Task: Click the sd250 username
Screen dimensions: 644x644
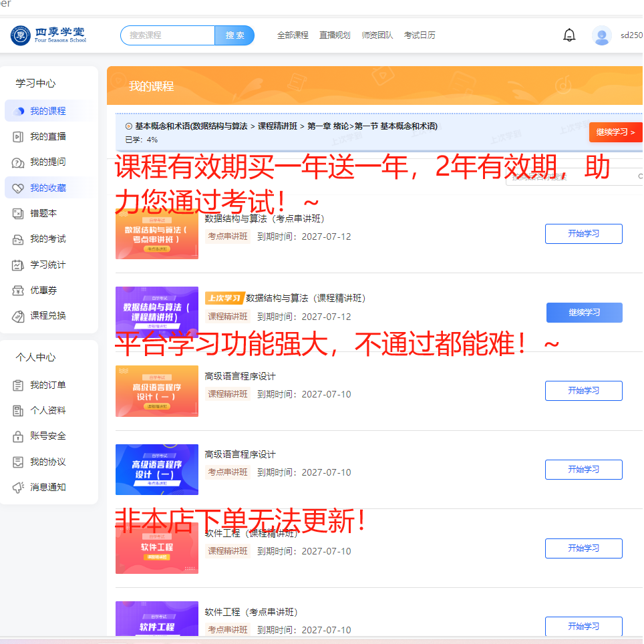Action: point(631,35)
